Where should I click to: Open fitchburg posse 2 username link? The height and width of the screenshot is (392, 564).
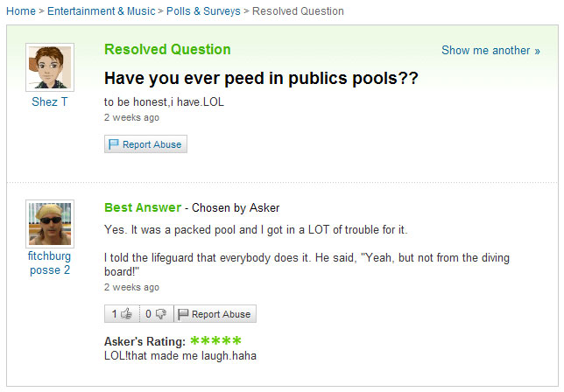click(50, 263)
